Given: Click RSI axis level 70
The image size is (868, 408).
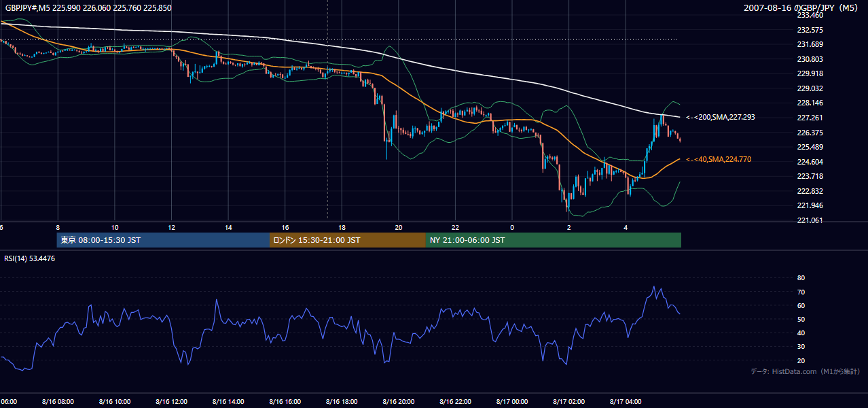Looking at the screenshot, I should pyautogui.click(x=801, y=292).
